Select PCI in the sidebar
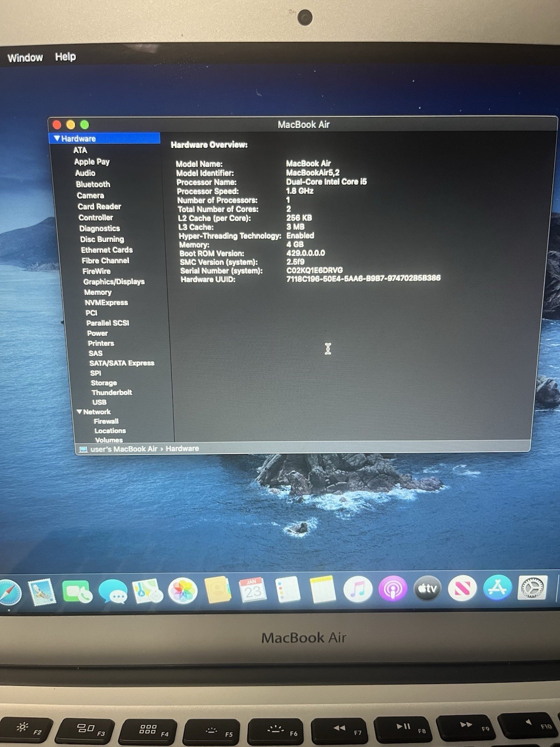Viewport: 560px width, 747px height. [x=91, y=313]
